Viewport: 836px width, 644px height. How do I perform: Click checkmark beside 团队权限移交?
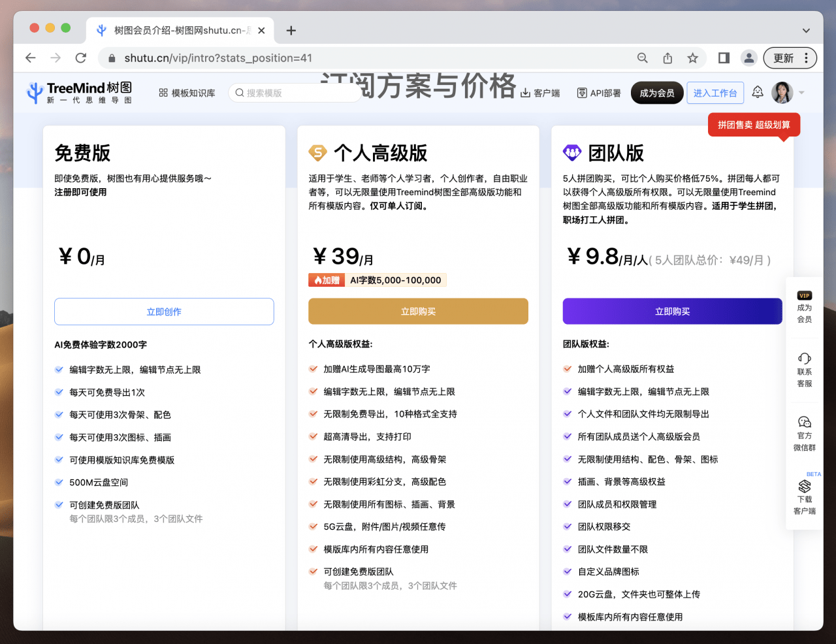coord(567,526)
